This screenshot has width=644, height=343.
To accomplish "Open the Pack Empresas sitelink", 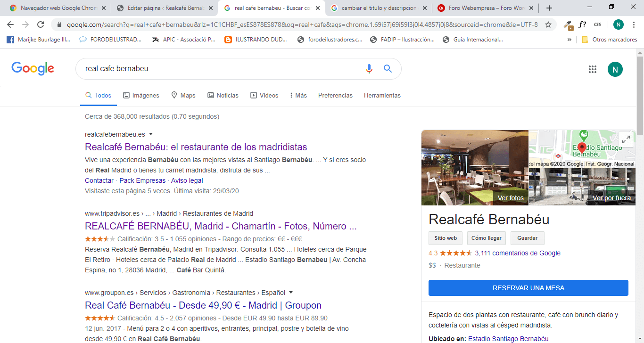I will point(142,180).
